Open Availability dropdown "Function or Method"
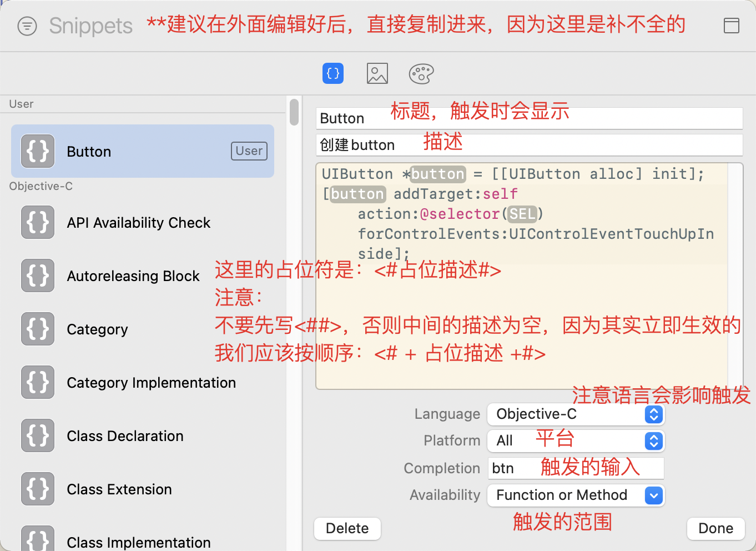Viewport: 756px width, 551px height. click(x=576, y=495)
